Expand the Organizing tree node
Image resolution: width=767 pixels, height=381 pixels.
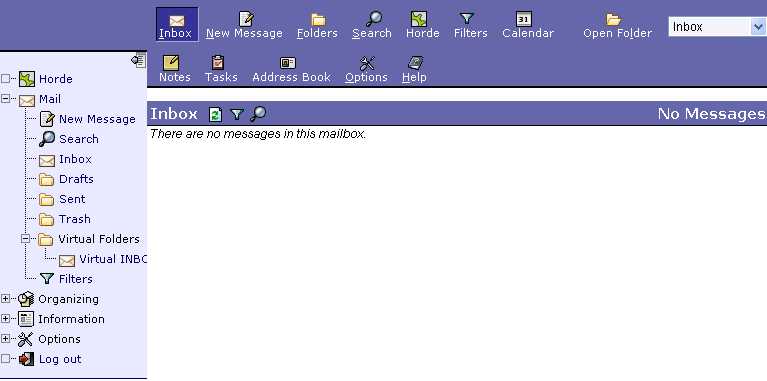tap(6, 299)
